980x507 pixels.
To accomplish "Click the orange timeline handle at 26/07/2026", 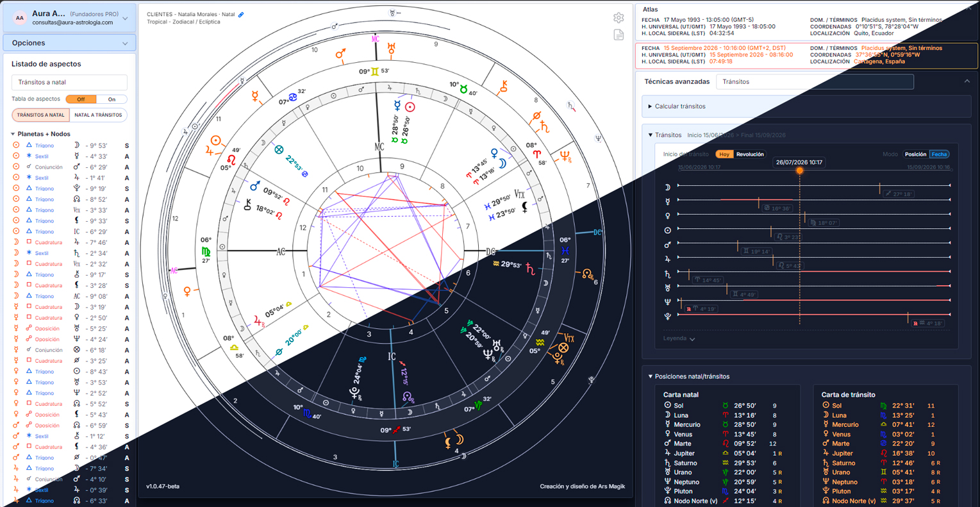I will pyautogui.click(x=799, y=170).
